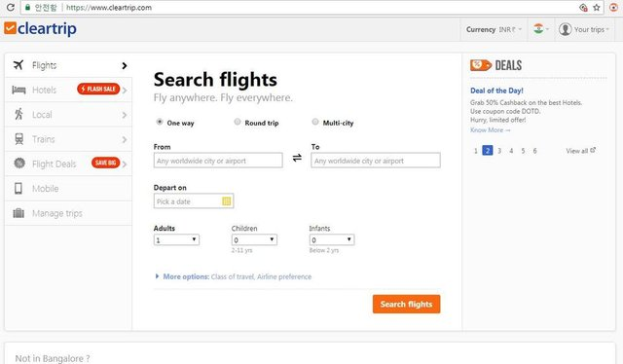Open the Depart on calendar icon
The image size is (623, 364).
point(227,201)
